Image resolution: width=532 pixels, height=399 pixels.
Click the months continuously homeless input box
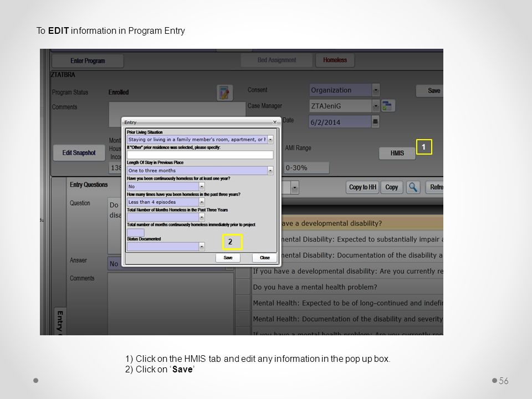135,232
